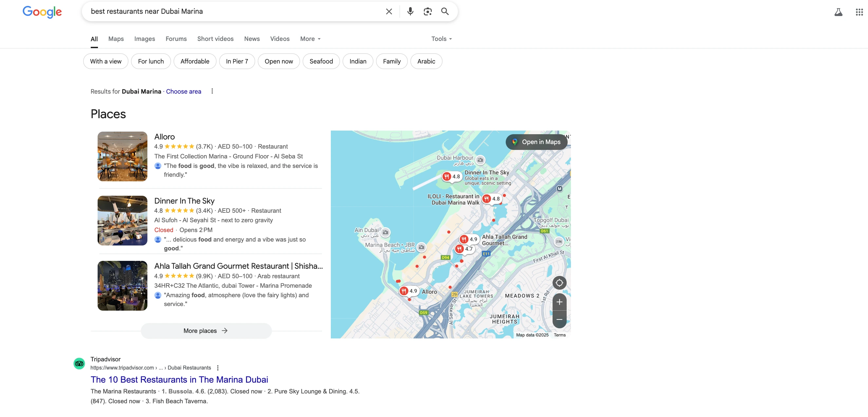The image size is (868, 417).
Task: Apply the 'With a view' filter chip
Action: (105, 61)
